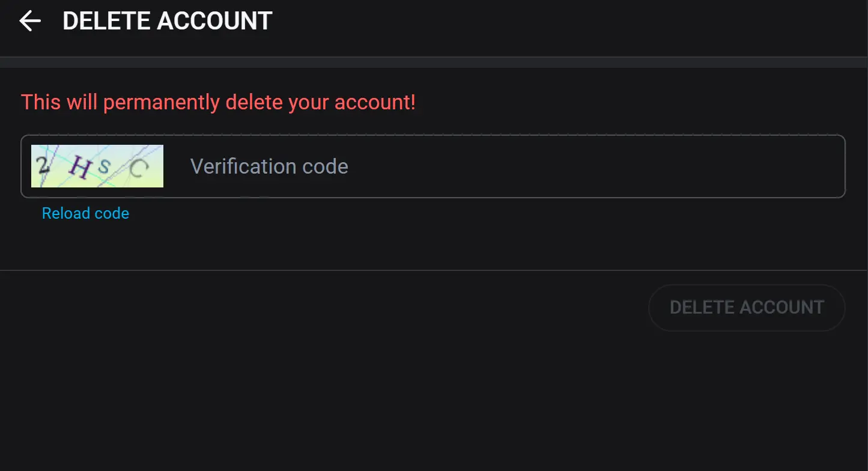Screen dimensions: 868x471
Task: Click the word 'permanently' in the warning
Action: tap(161, 103)
